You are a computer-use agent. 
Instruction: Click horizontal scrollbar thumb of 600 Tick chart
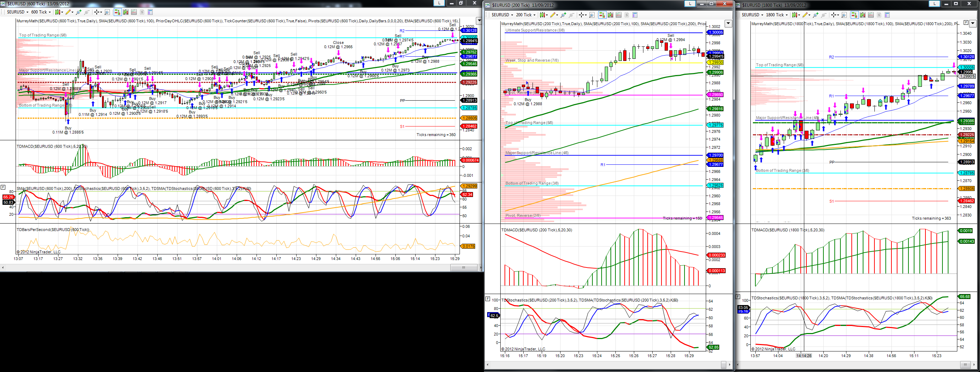[464, 267]
